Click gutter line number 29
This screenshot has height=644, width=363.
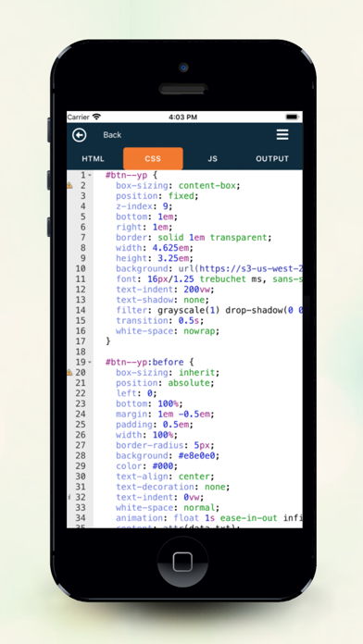81,466
